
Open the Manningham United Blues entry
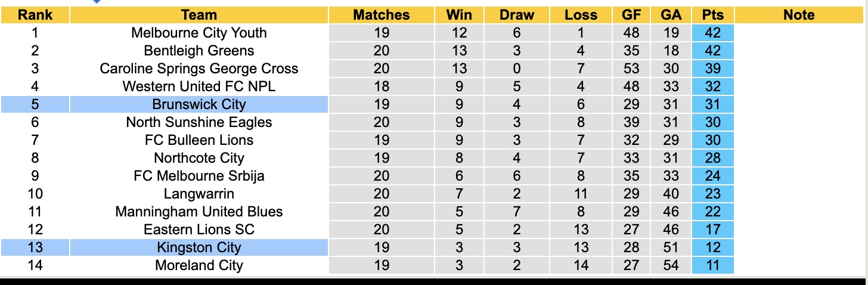click(199, 212)
